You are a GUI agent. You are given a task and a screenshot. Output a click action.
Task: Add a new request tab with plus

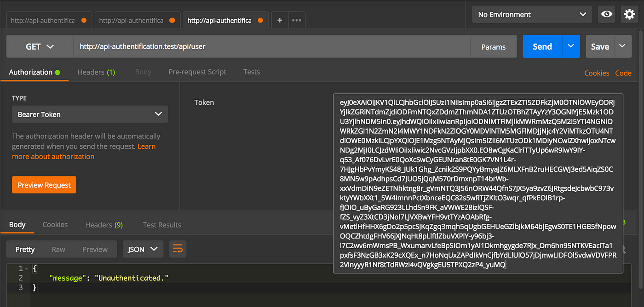click(x=279, y=20)
